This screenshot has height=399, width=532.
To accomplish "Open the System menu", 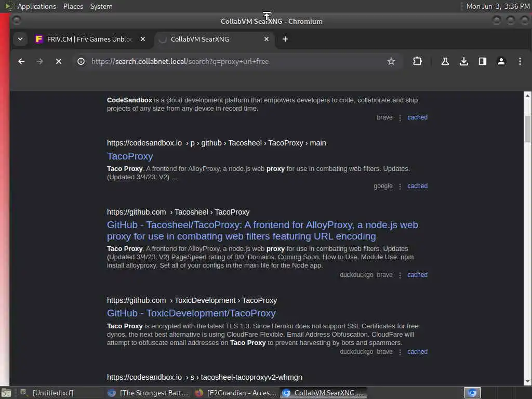I will 101,6.
